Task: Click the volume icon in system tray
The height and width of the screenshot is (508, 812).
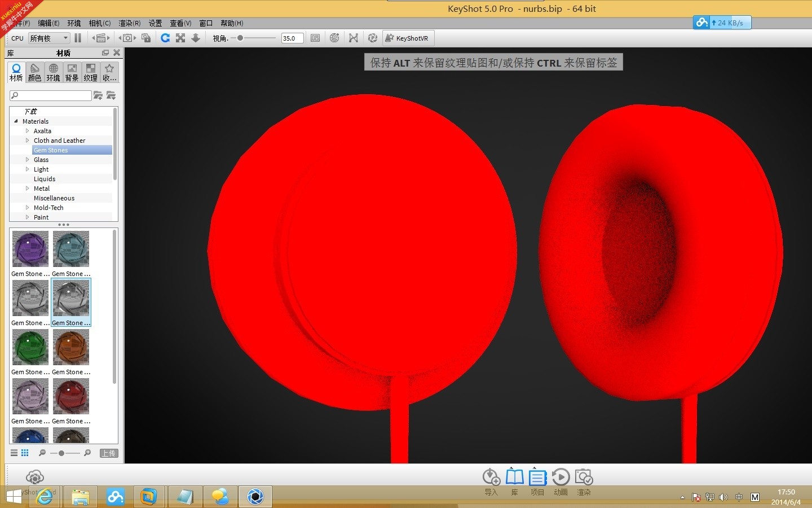Action: pos(723,497)
